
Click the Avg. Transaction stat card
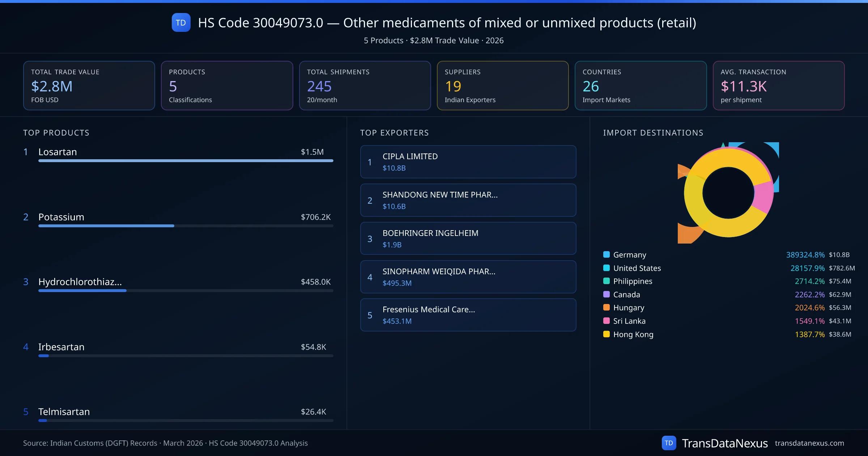click(778, 85)
